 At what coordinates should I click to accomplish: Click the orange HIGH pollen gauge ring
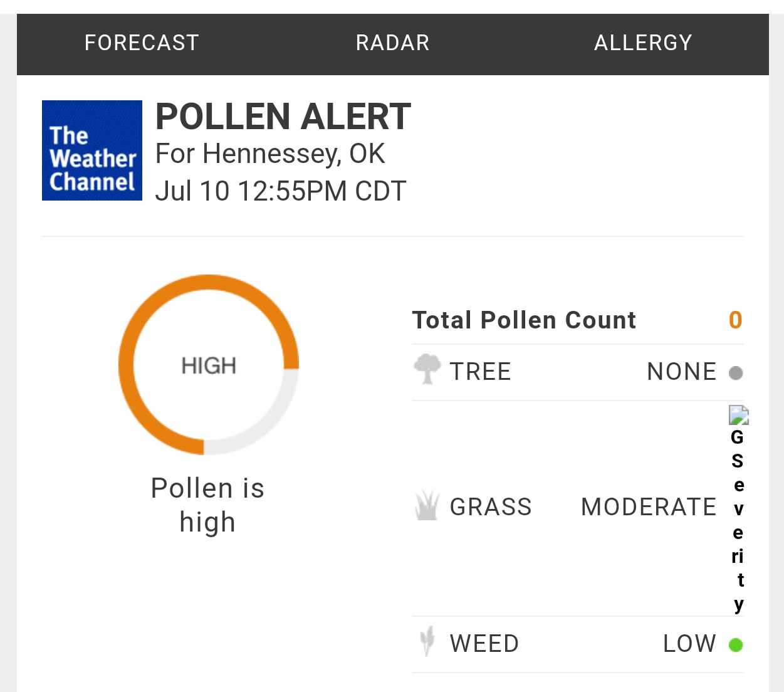tap(209, 365)
